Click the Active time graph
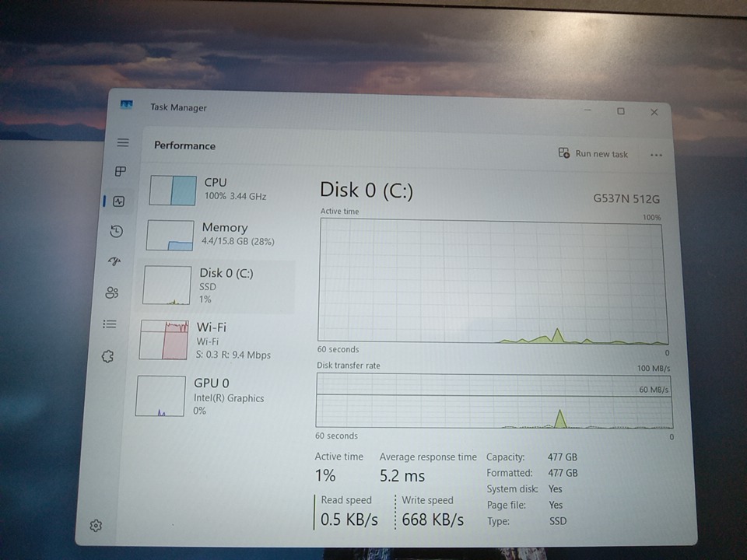This screenshot has height=560, width=747. [x=491, y=283]
